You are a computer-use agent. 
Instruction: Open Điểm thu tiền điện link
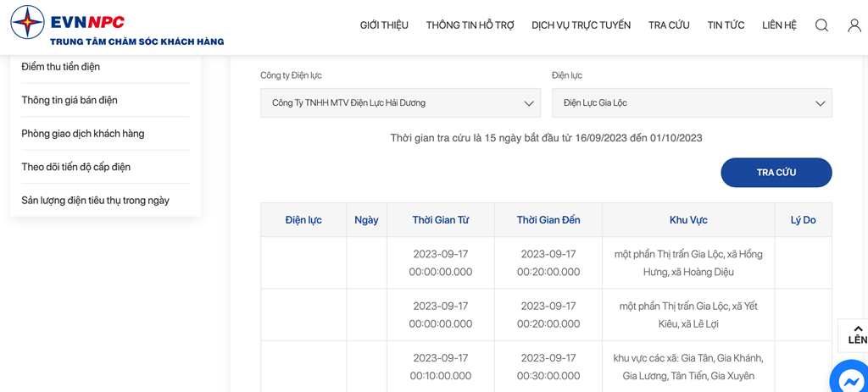61,67
